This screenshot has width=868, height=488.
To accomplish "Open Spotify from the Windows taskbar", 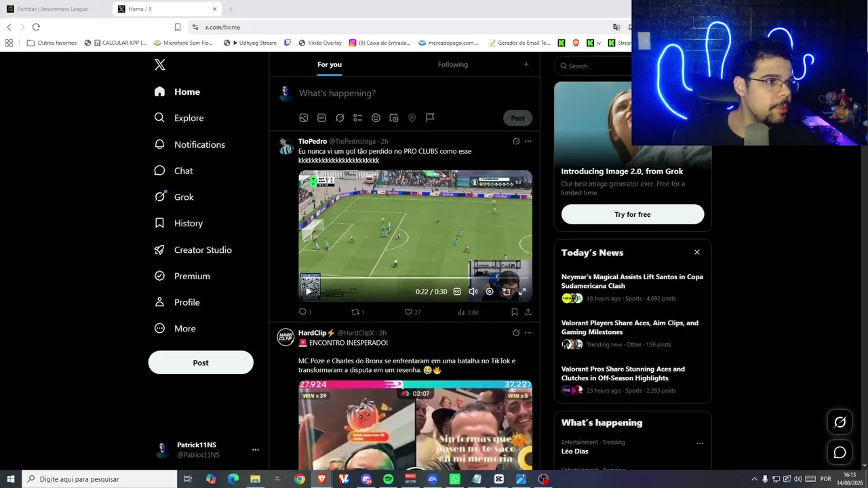I will [388, 479].
